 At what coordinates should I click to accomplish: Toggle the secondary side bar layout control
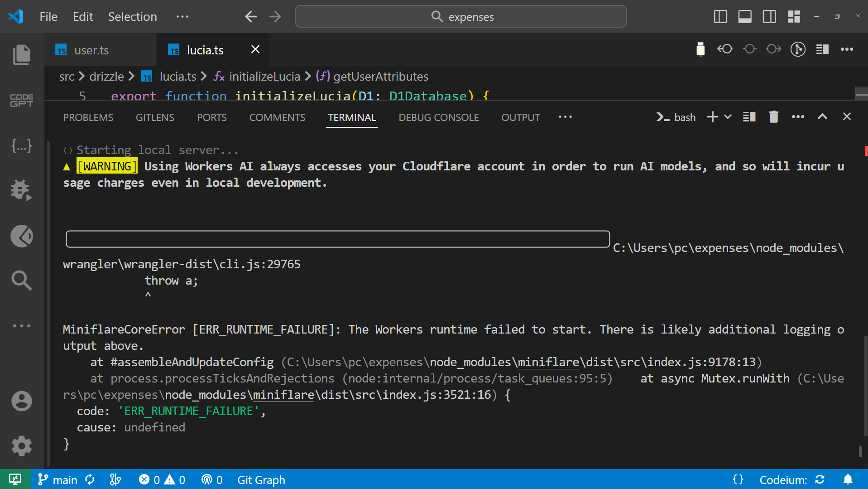pyautogui.click(x=769, y=16)
